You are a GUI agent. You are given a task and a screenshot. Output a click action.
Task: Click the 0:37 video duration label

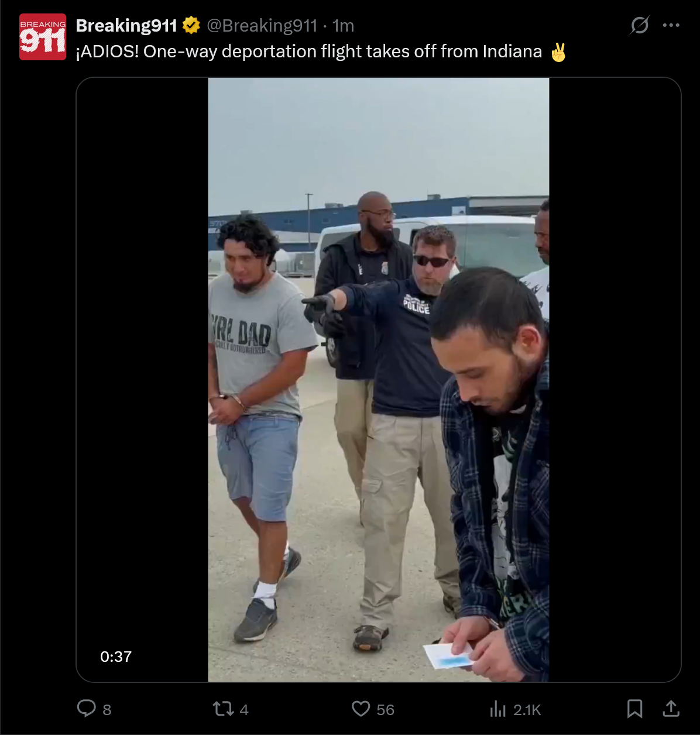pyautogui.click(x=116, y=657)
